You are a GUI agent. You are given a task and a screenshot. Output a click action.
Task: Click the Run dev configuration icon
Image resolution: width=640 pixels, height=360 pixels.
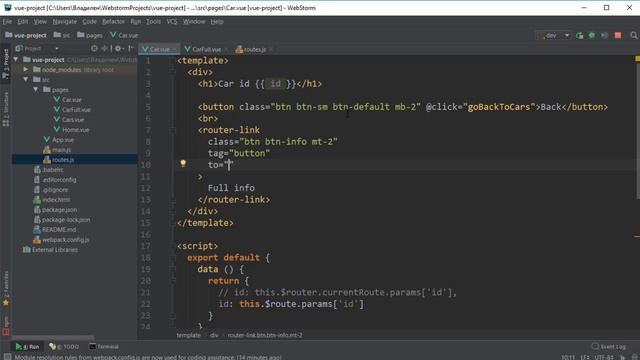click(579, 36)
